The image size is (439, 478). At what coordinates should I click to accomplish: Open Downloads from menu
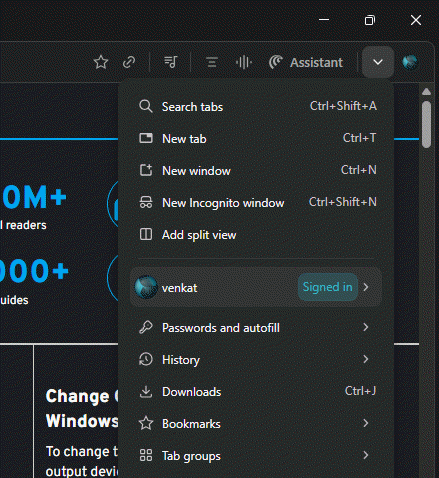click(x=256, y=392)
